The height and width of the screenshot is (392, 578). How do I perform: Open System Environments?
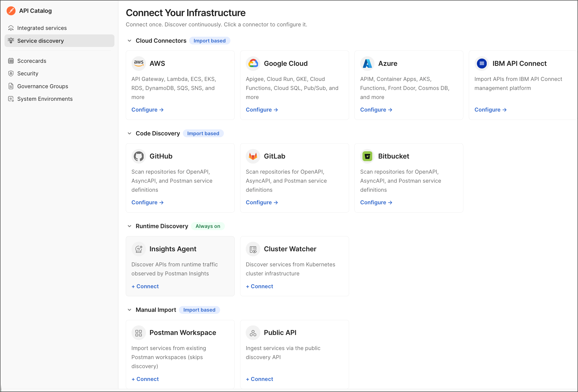click(59, 99)
